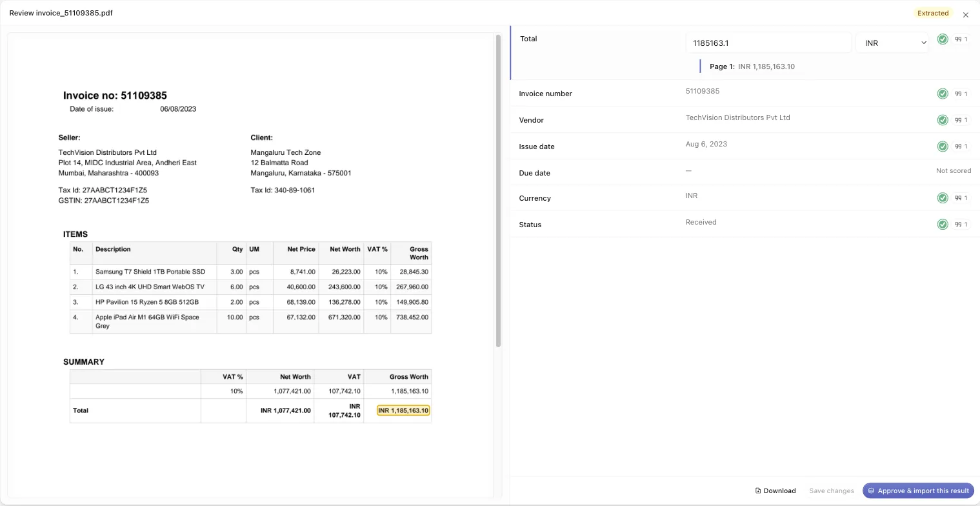Click the Not scored label for Due date

click(x=954, y=171)
